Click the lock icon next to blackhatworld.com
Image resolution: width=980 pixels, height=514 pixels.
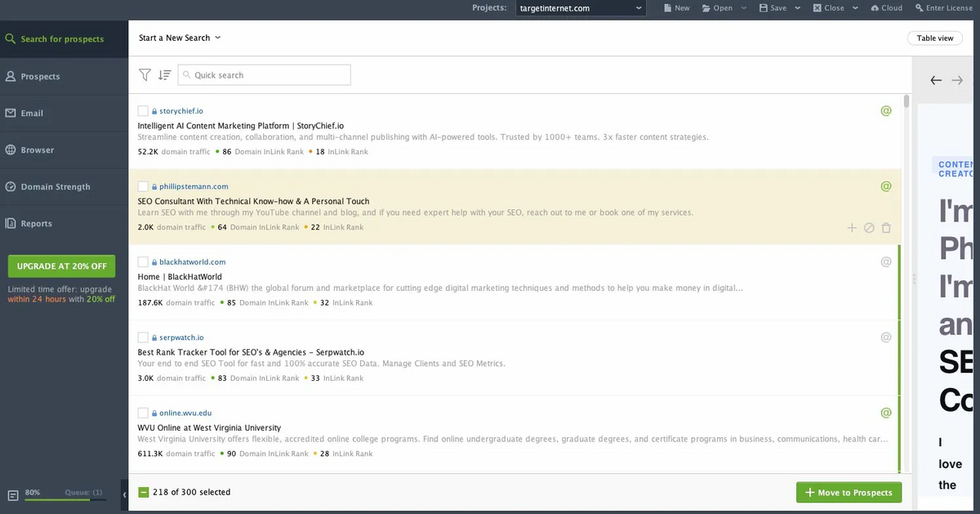154,262
